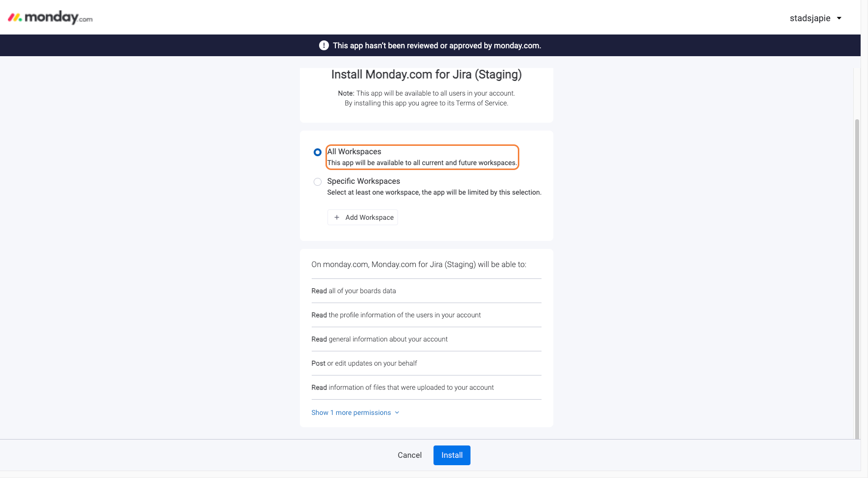Click the 'will be able to' permissions heading
The image size is (868, 478).
(x=419, y=264)
